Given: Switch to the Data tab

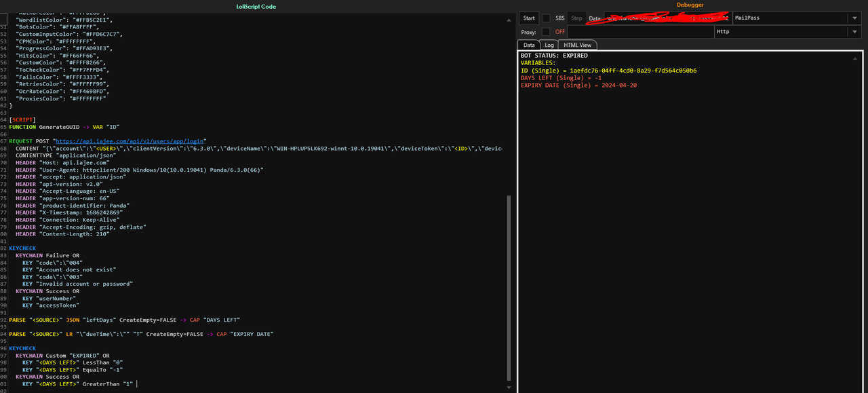Looking at the screenshot, I should (529, 45).
